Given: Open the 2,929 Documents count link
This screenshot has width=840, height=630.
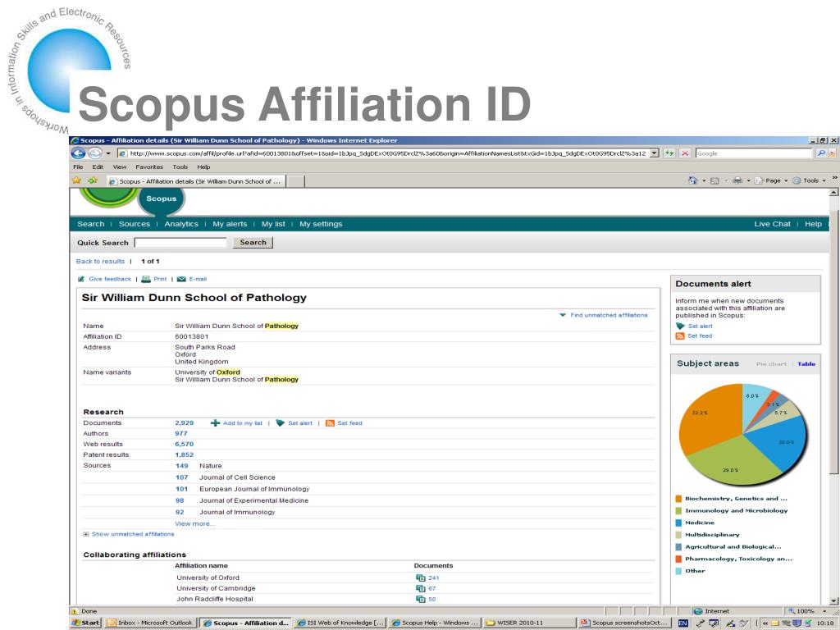Looking at the screenshot, I should point(185,423).
